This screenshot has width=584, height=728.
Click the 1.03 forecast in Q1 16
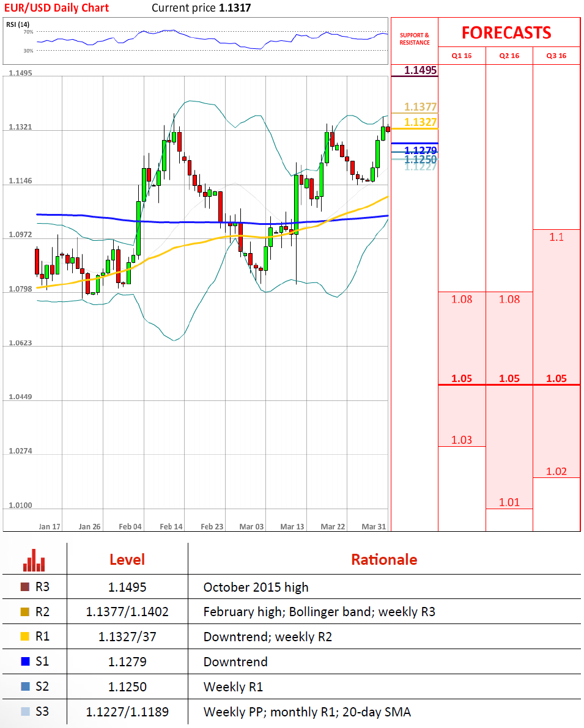461,440
